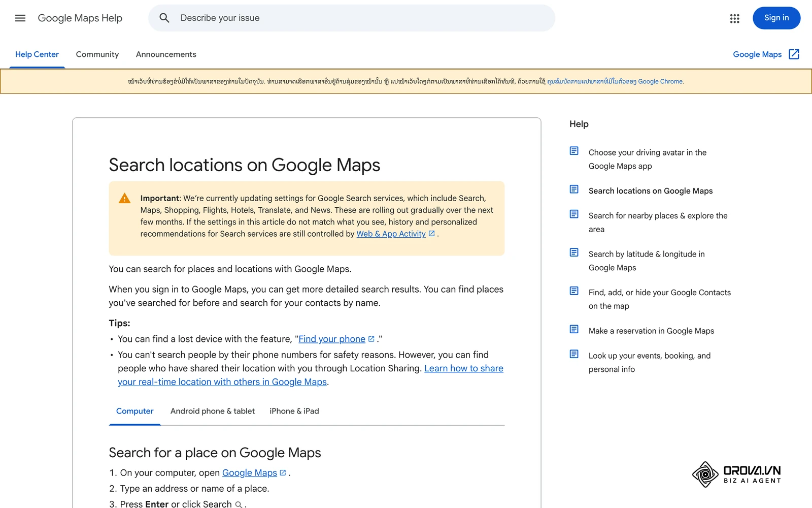Open the Announcements tab
812x508 pixels.
pyautogui.click(x=166, y=54)
